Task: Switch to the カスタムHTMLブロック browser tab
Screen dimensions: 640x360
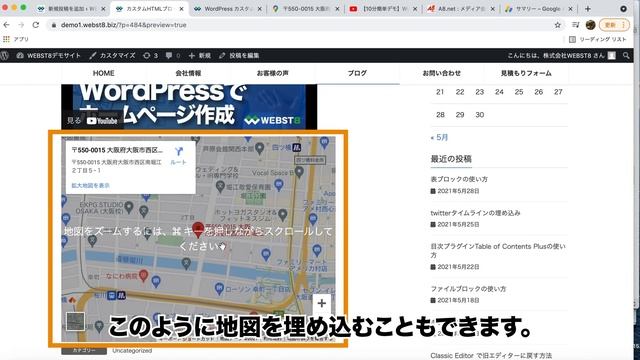Action: coord(149,9)
